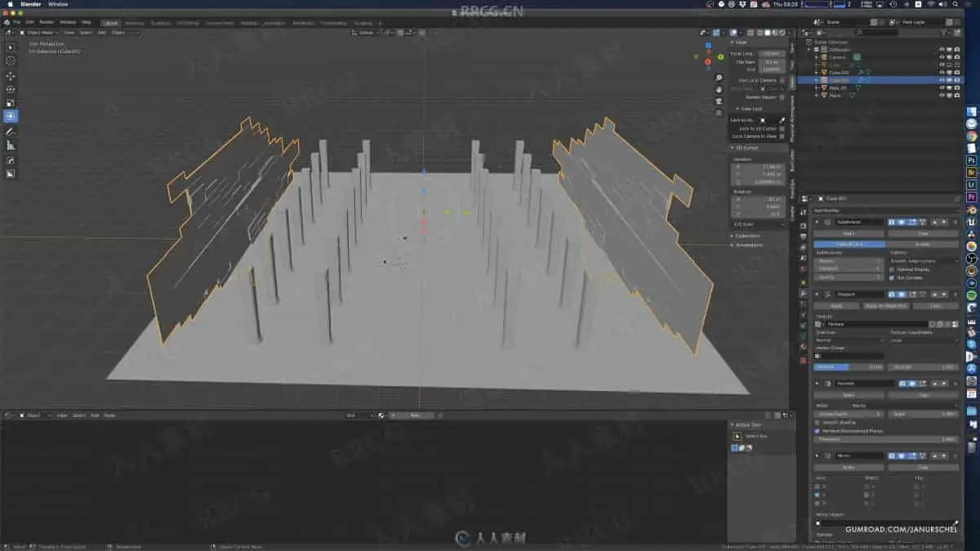Screen dimensions: 980x551
Task: Open Photoshop from the macOS dock
Action: point(972,160)
